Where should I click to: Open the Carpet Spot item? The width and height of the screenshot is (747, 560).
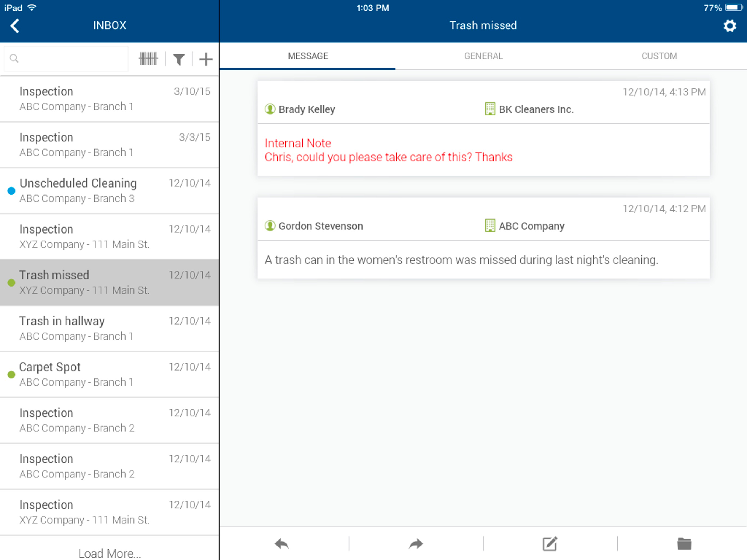(109, 375)
